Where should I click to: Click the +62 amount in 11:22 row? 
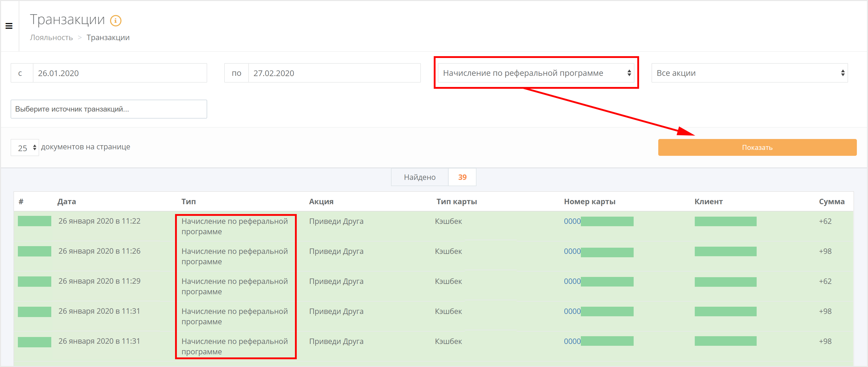[825, 221]
